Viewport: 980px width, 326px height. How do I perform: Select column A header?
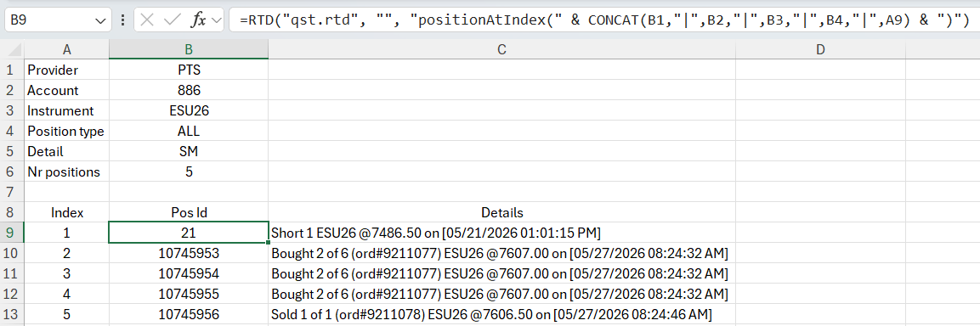click(67, 49)
